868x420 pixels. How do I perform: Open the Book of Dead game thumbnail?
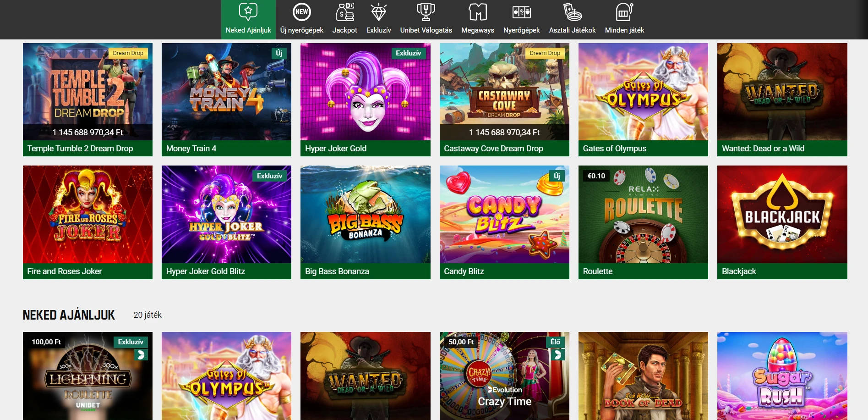[643, 376]
